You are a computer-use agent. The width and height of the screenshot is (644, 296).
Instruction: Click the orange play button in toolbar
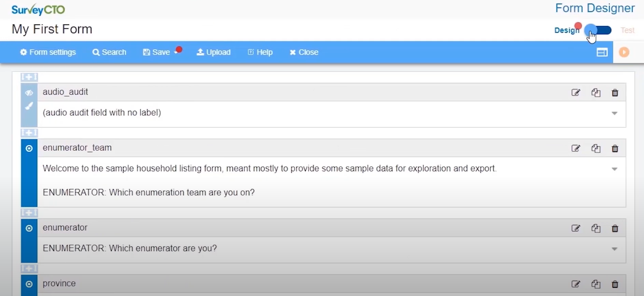click(x=624, y=52)
